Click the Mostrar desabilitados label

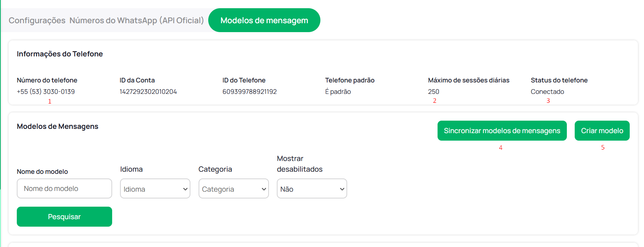pyautogui.click(x=300, y=164)
